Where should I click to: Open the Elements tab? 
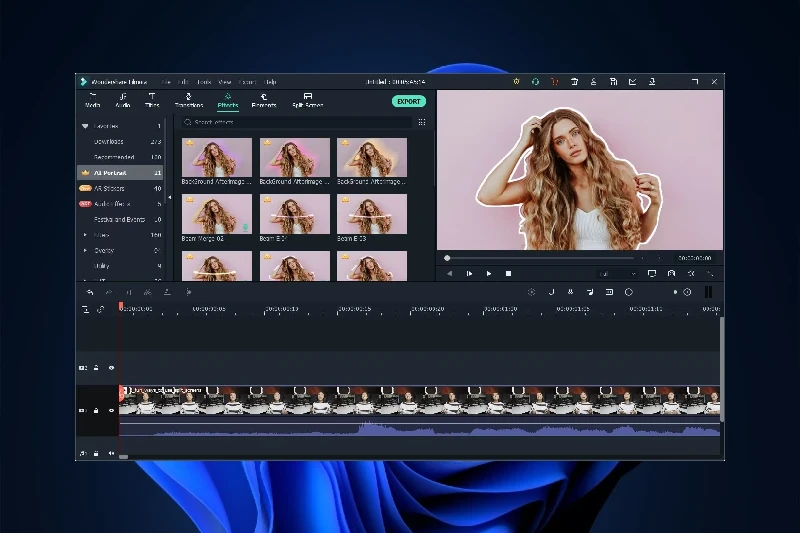tap(264, 100)
